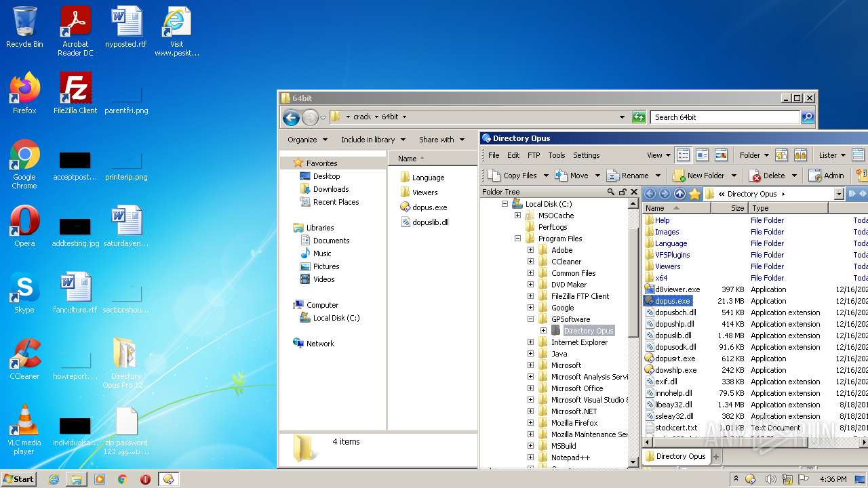Click the Tiles view mode icon in Directory Opus
This screenshot has height=488, width=868.
(702, 155)
